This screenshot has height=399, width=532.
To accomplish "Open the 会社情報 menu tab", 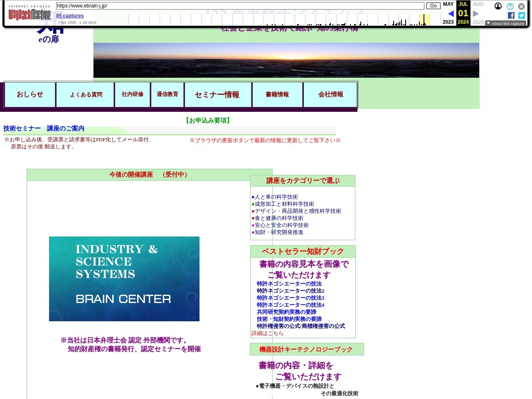I will (x=331, y=94).
